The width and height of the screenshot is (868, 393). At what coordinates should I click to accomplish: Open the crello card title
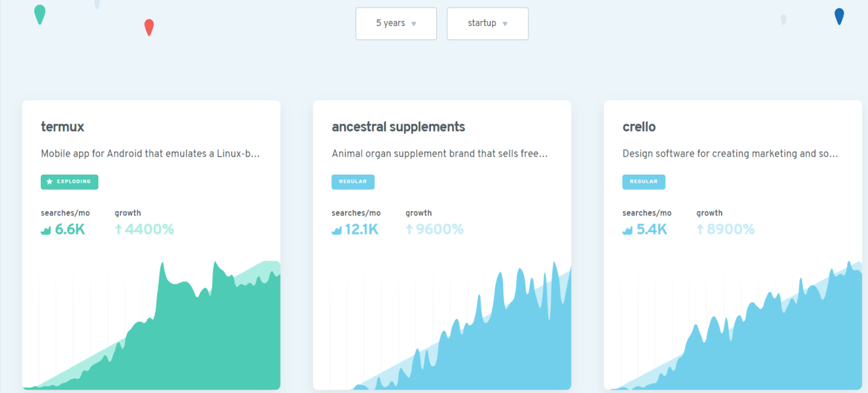639,127
